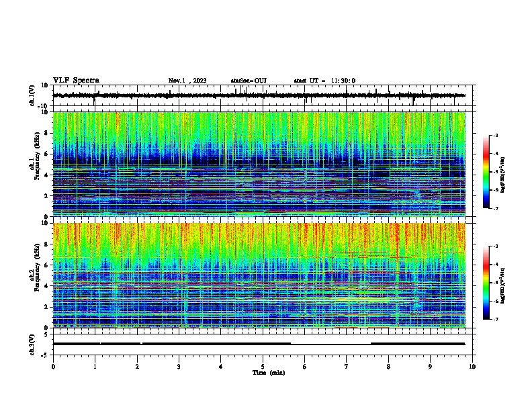Click the "1" tick on the Time axis
Screen dimensions: 532x411
[95, 367]
